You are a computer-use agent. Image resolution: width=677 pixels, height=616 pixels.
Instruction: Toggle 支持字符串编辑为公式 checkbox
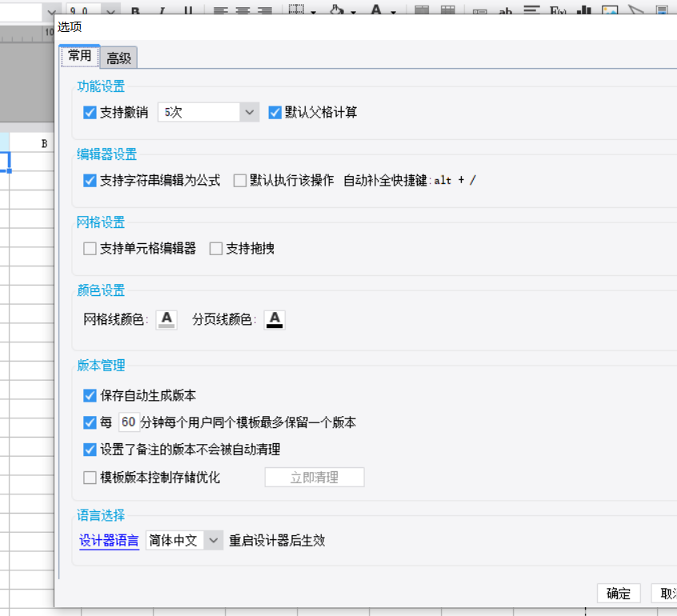[x=90, y=181]
